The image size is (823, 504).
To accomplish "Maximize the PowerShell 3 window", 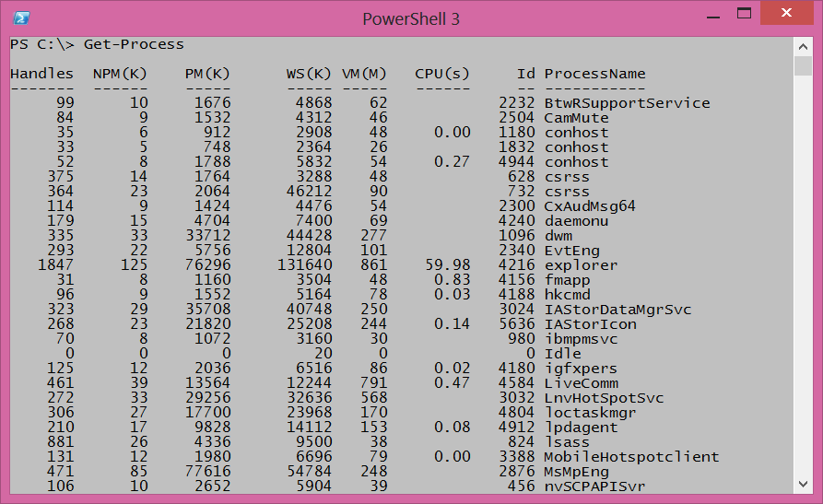I will coord(741,16).
